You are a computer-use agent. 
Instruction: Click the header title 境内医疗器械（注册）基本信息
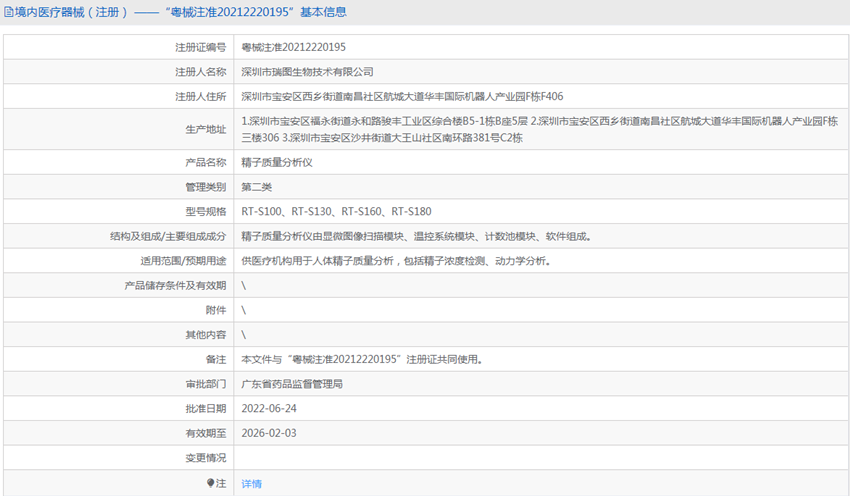pyautogui.click(x=181, y=12)
